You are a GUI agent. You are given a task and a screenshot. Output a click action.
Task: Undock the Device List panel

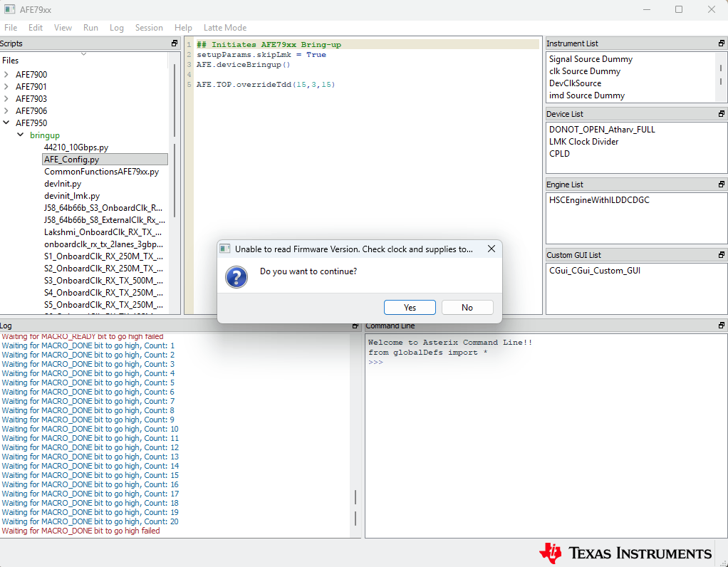pos(722,114)
